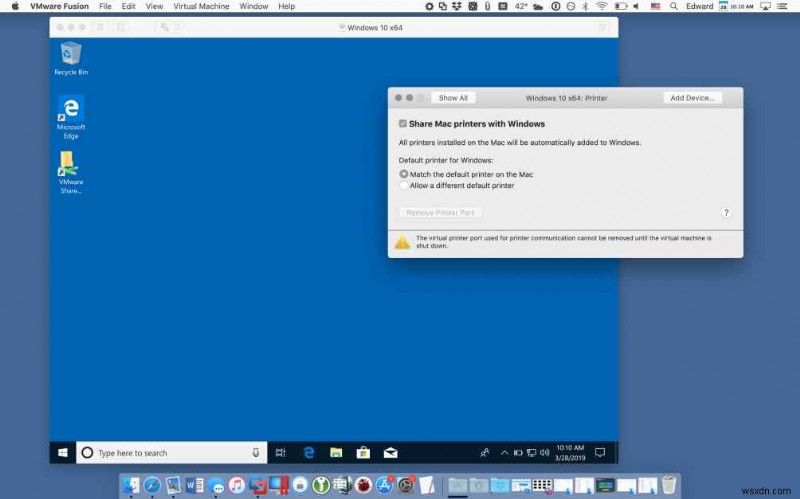800x499 pixels.
Task: Open the Window menu
Action: (254, 6)
